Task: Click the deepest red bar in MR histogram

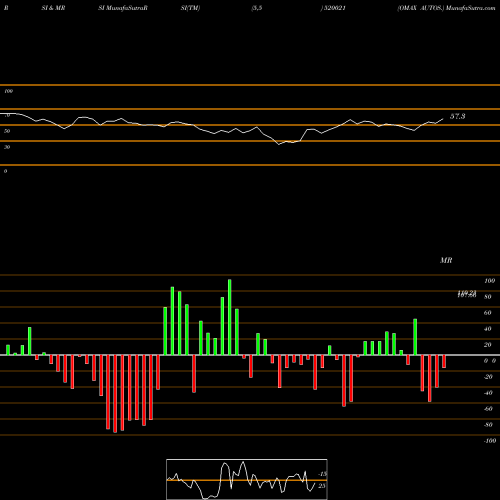Action: 115,394
